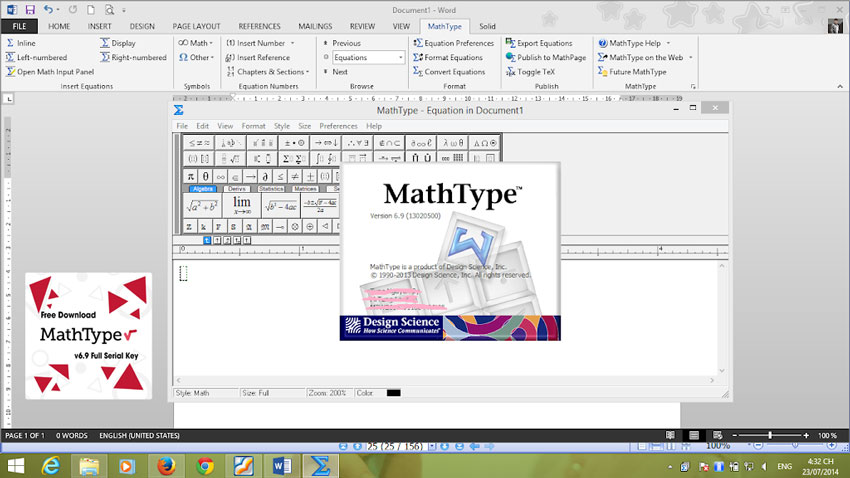This screenshot has height=478, width=850.
Task: Click Future MathType
Action: [632, 72]
